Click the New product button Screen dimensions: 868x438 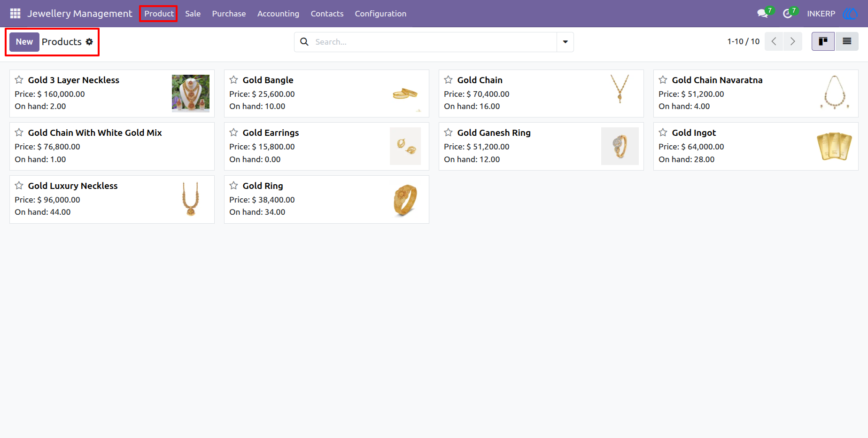[x=24, y=42]
